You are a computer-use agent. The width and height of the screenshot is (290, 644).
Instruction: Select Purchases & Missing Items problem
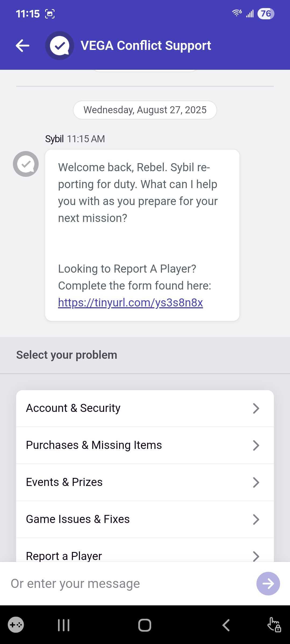pyautogui.click(x=94, y=445)
